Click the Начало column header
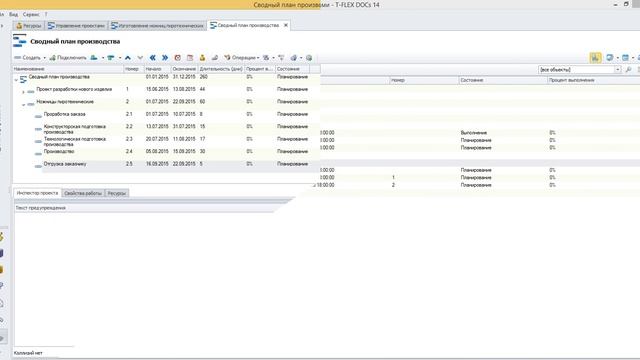The width and height of the screenshot is (640, 360). click(x=158, y=69)
